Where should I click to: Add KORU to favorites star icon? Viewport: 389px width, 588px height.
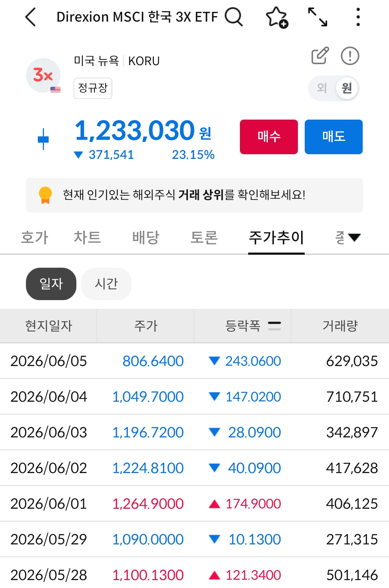[x=277, y=17]
